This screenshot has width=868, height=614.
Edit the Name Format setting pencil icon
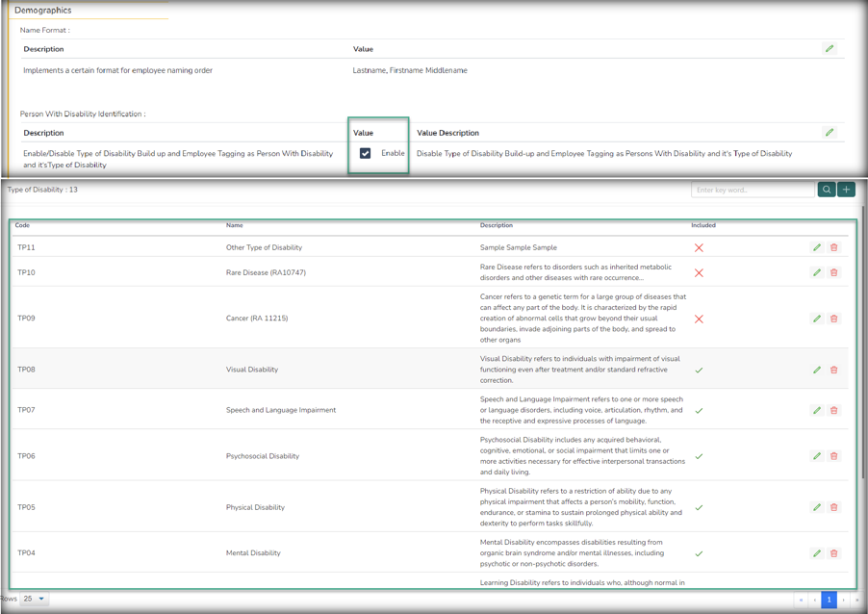click(830, 49)
